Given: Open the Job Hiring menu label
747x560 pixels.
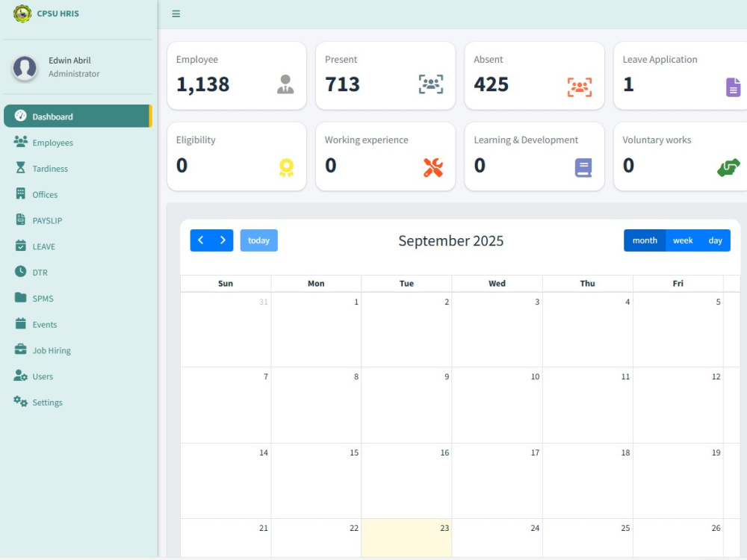Looking at the screenshot, I should point(52,350).
